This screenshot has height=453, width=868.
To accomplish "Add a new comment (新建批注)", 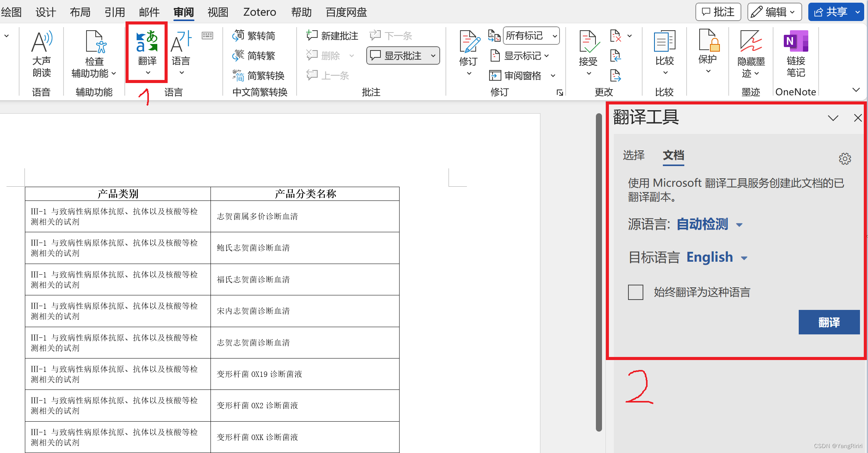I will pos(332,36).
